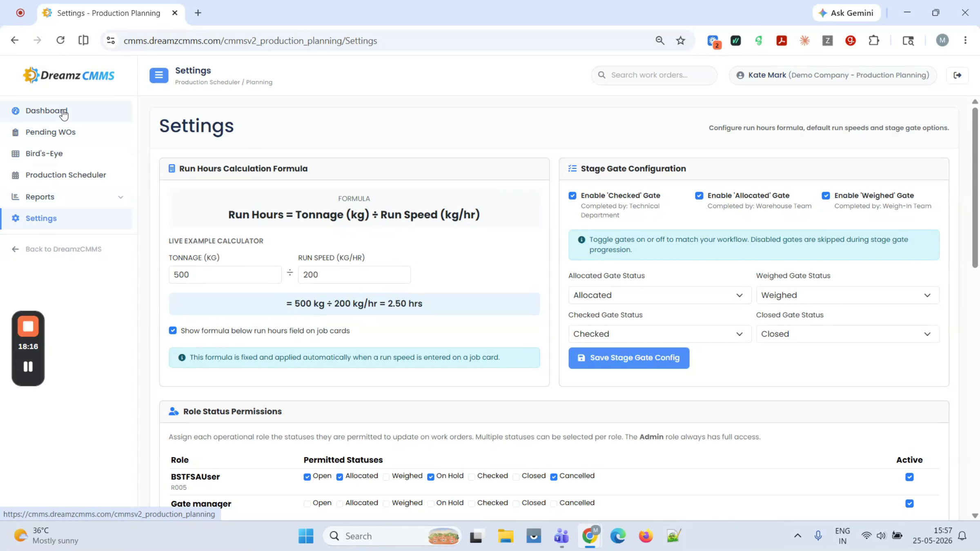Image resolution: width=980 pixels, height=551 pixels.
Task: Disable the 'Checked' Gate checkbox
Action: tap(572, 196)
